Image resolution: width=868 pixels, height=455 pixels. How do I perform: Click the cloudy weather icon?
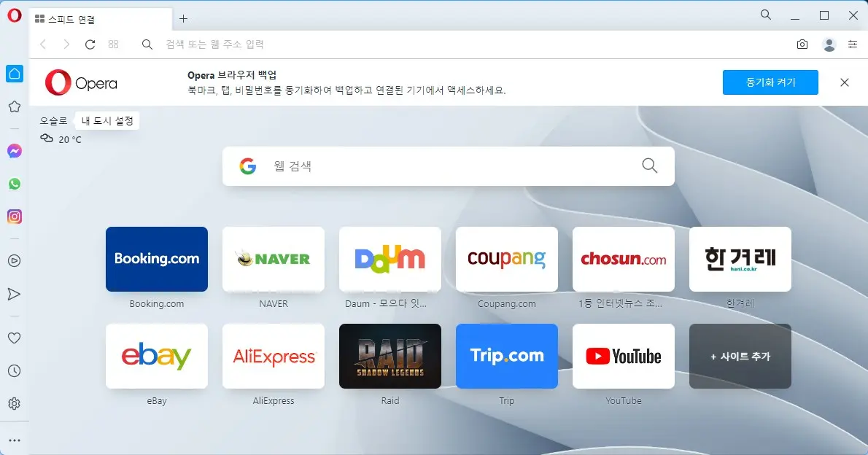[x=47, y=139]
